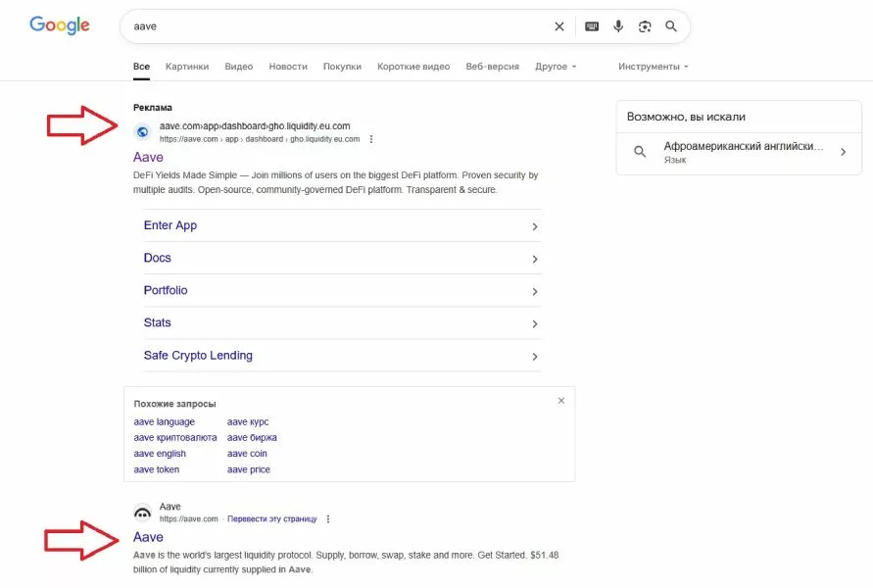Screen dimensions: 873x588
Task: Open the on-screen keyboard icon
Action: click(592, 26)
